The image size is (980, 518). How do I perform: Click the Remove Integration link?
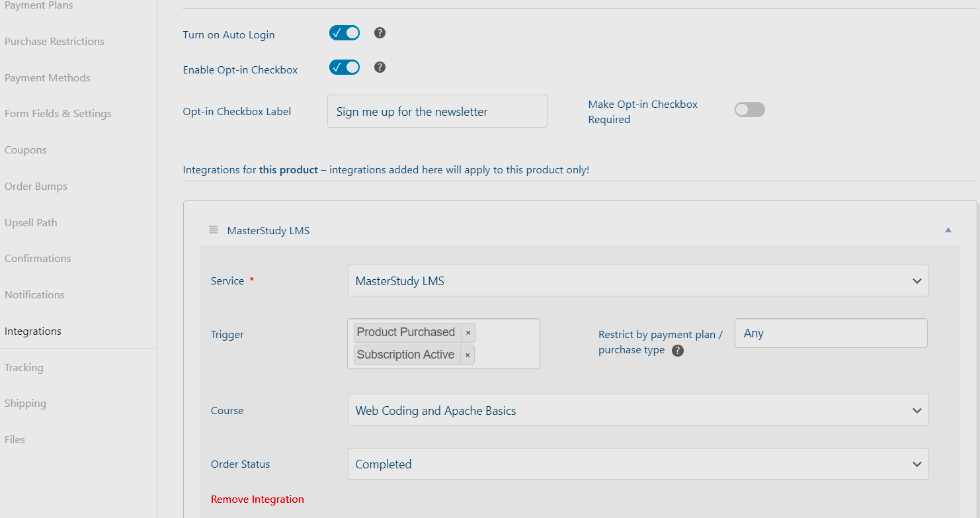(257, 499)
